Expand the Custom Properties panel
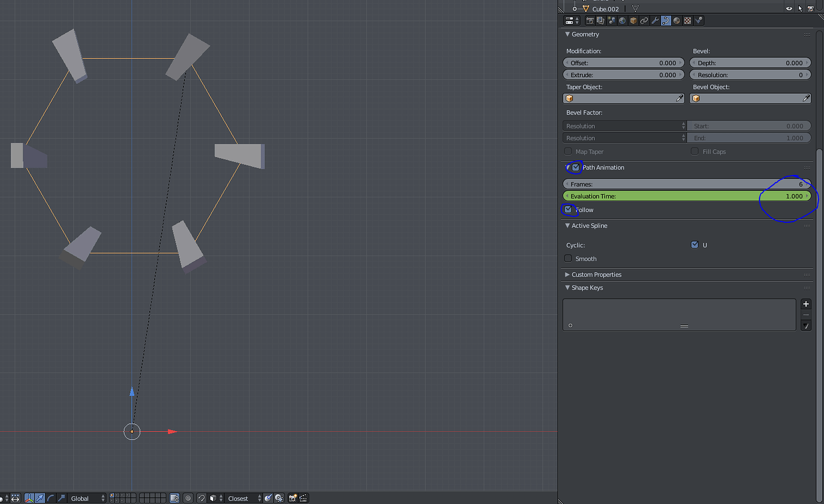Viewport: 824px width, 504px height. point(568,275)
